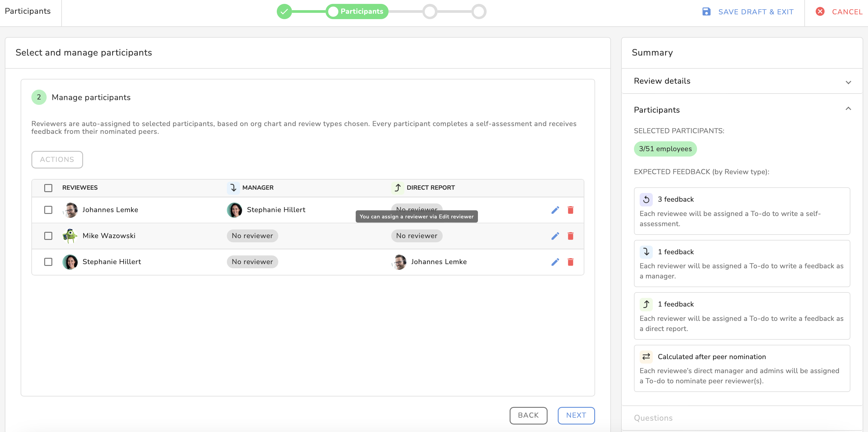
Task: Click Stephanie Hillert manager avatar
Action: coord(234,210)
